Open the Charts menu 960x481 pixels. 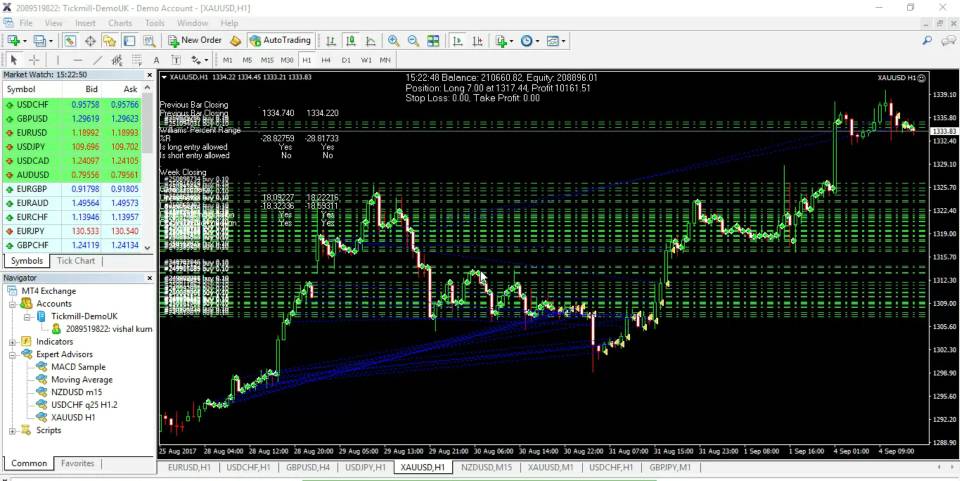point(119,22)
